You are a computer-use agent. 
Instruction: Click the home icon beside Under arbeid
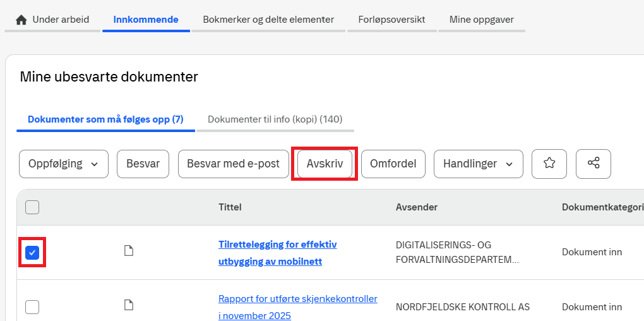coord(21,20)
